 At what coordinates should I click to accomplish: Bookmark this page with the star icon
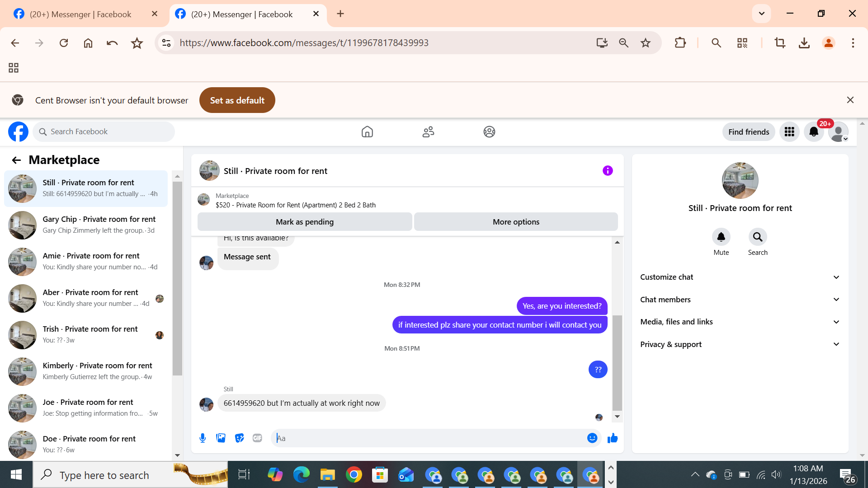(646, 43)
